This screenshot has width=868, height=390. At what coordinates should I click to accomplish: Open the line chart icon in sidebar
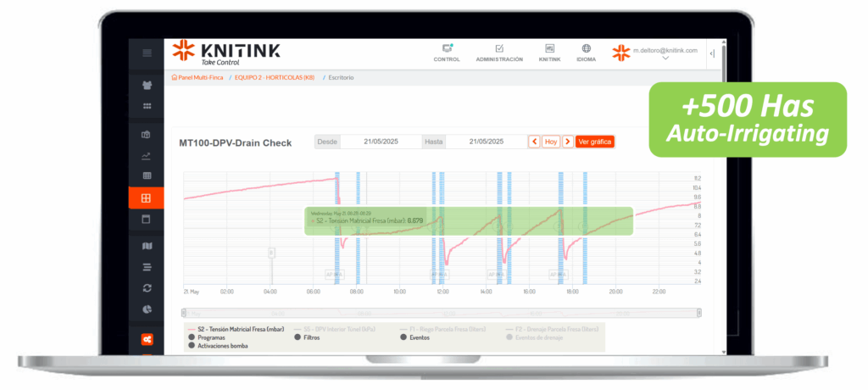(147, 155)
